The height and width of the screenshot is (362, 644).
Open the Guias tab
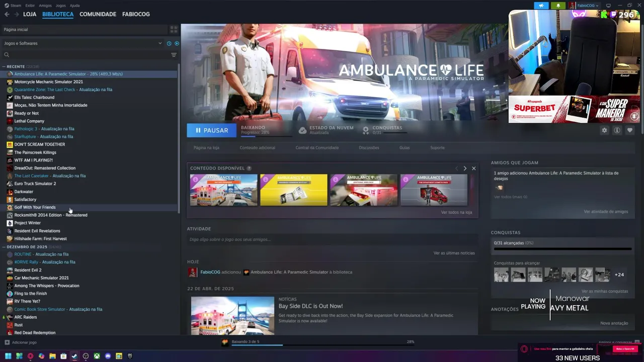tap(405, 148)
